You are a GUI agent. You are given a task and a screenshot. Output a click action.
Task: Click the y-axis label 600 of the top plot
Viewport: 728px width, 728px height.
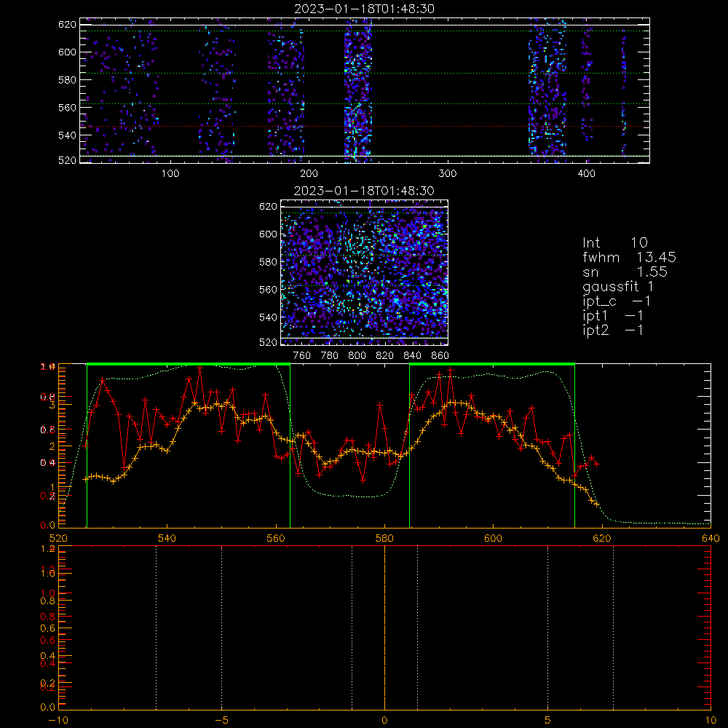coord(67,52)
